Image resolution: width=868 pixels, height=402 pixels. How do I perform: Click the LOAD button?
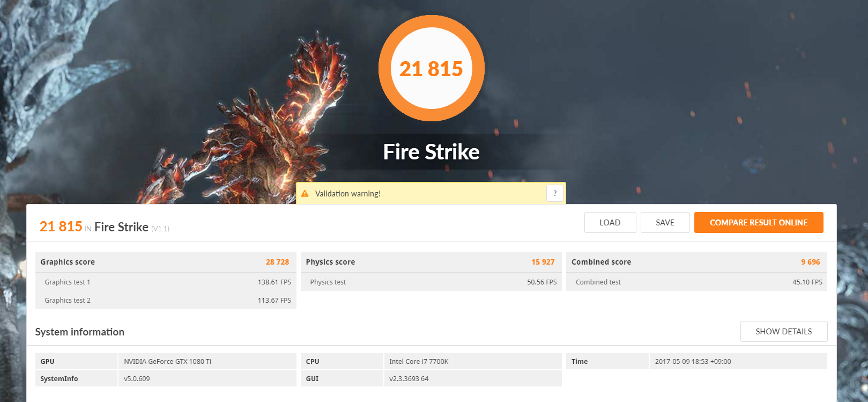(610, 223)
